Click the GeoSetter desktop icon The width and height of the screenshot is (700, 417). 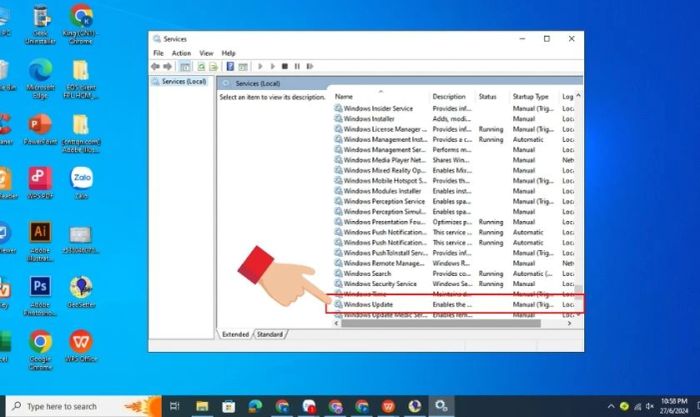[x=81, y=292]
